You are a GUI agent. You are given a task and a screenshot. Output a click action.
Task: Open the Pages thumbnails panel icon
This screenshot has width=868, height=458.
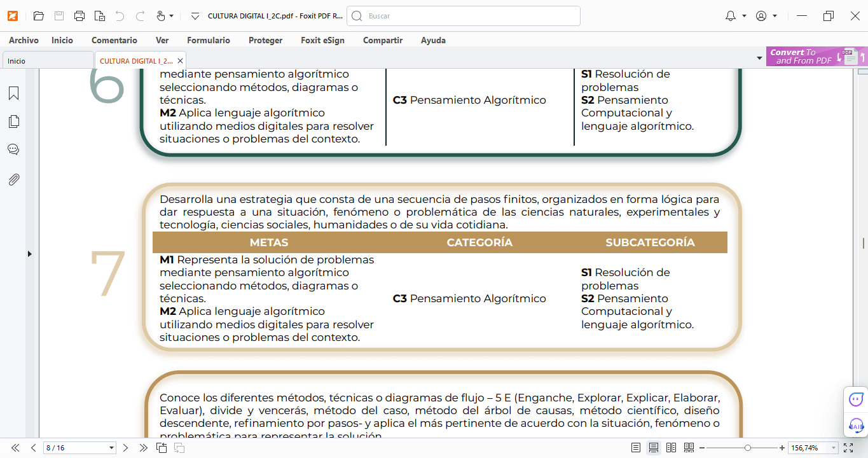tap(13, 121)
